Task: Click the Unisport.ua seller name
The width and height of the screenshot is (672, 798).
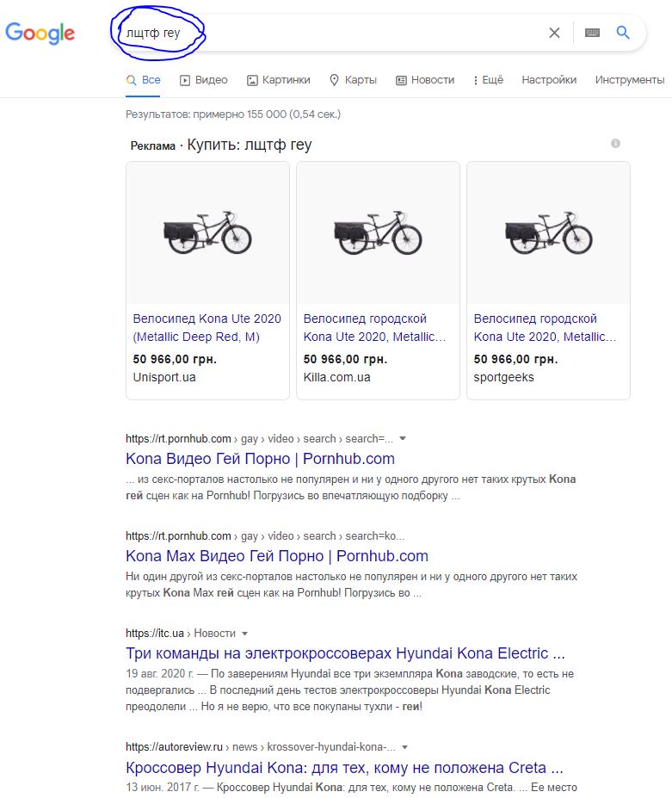Action: [164, 377]
